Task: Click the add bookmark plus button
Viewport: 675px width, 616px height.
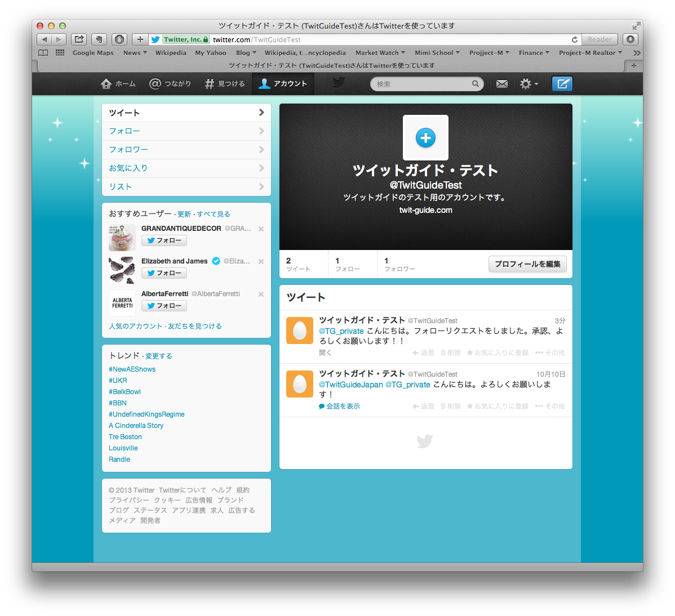Action: [x=140, y=39]
